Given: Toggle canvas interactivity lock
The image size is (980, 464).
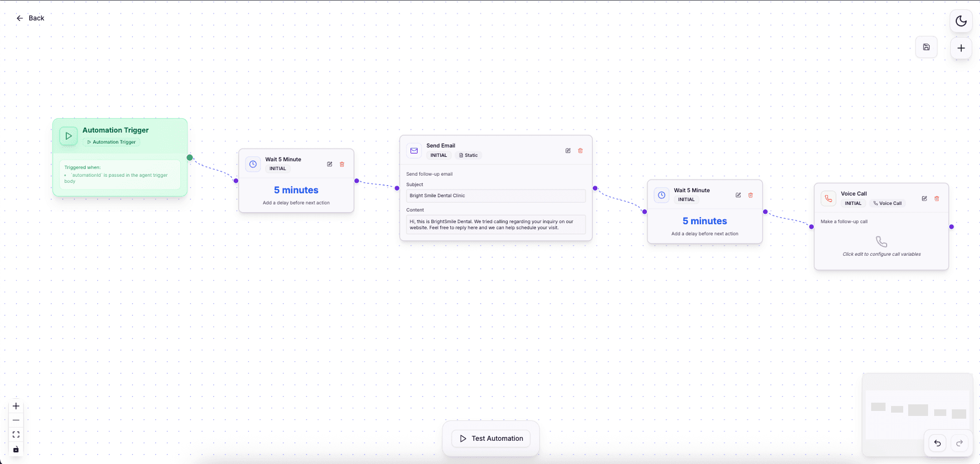Looking at the screenshot, I should (x=16, y=449).
